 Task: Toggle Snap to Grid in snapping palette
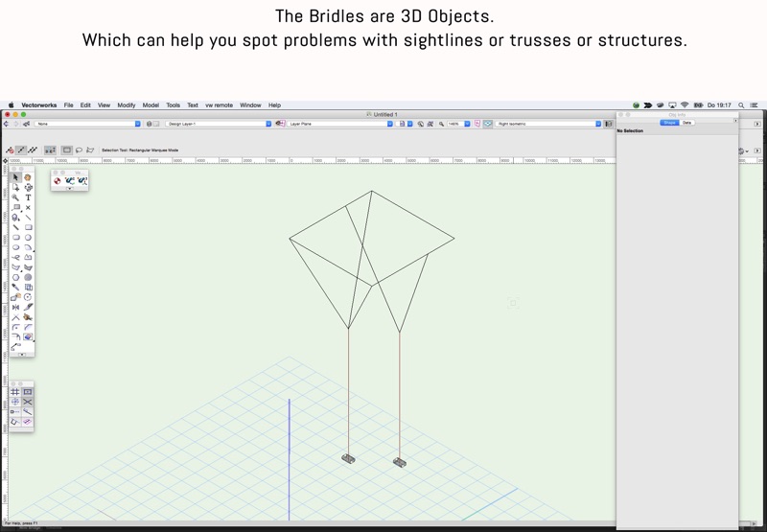point(15,392)
